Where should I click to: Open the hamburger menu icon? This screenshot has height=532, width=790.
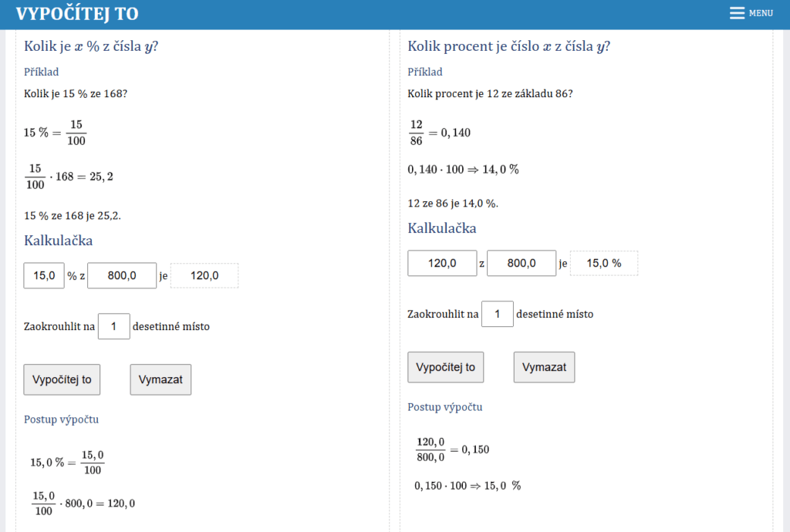tap(737, 13)
